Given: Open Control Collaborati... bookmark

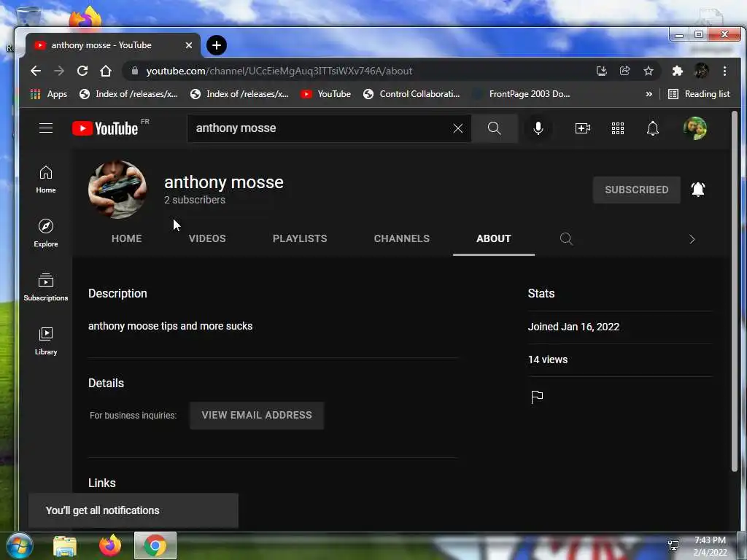Looking at the screenshot, I should pos(411,94).
